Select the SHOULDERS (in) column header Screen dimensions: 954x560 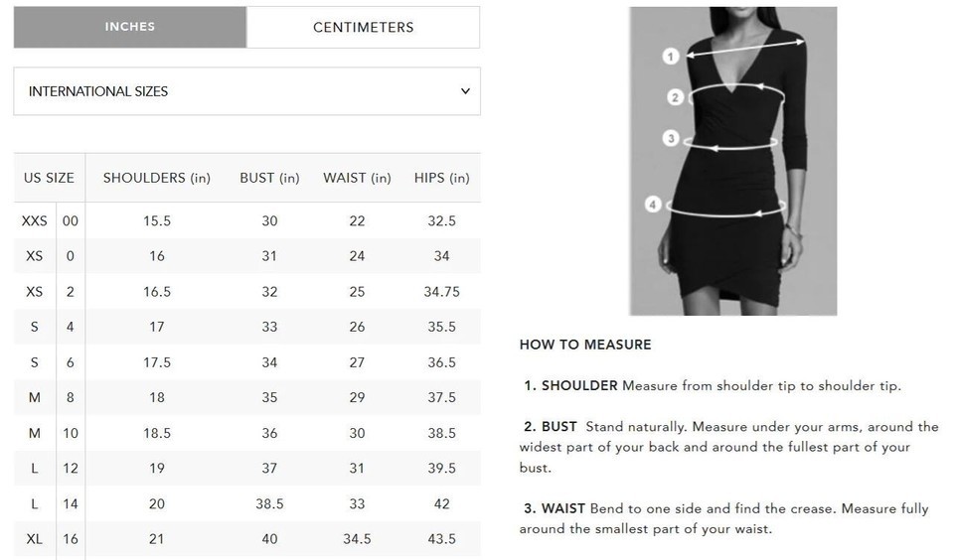(156, 178)
